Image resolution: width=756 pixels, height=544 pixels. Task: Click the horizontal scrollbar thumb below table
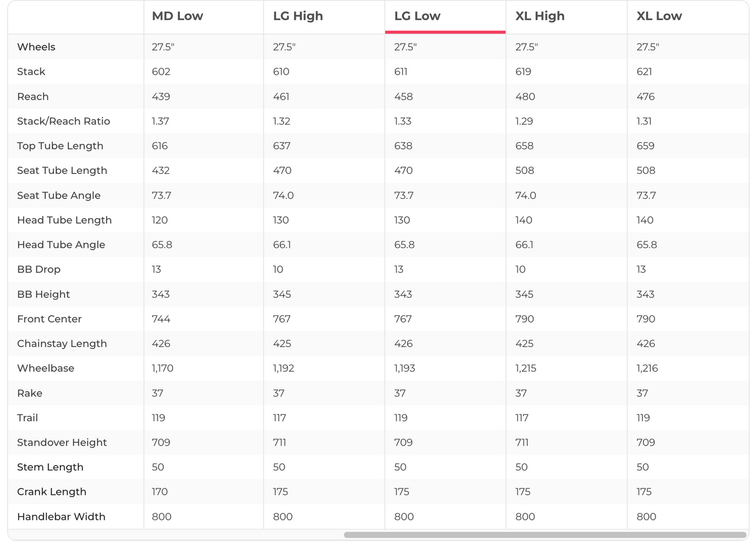coord(545,535)
